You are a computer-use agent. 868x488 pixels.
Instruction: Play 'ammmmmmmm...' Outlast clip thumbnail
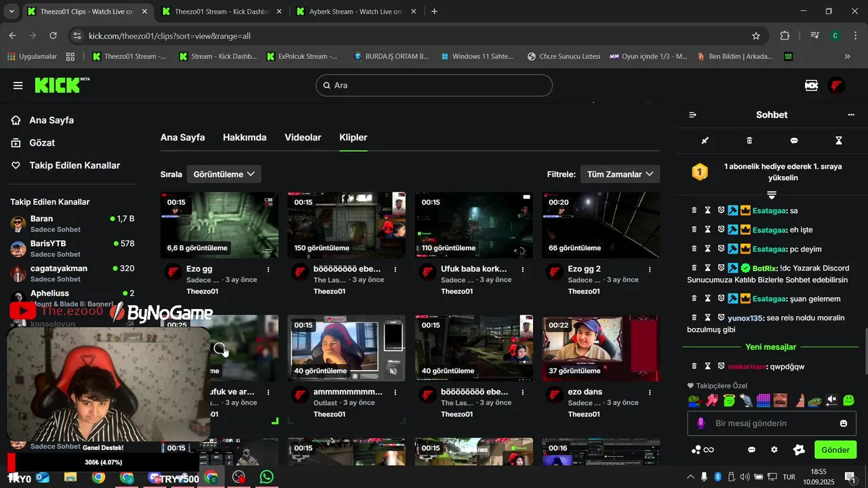tap(346, 348)
